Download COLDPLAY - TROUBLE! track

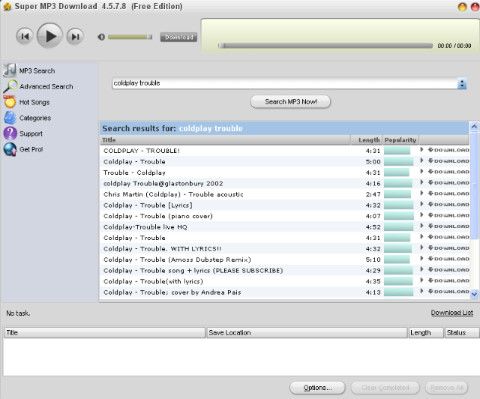point(449,150)
